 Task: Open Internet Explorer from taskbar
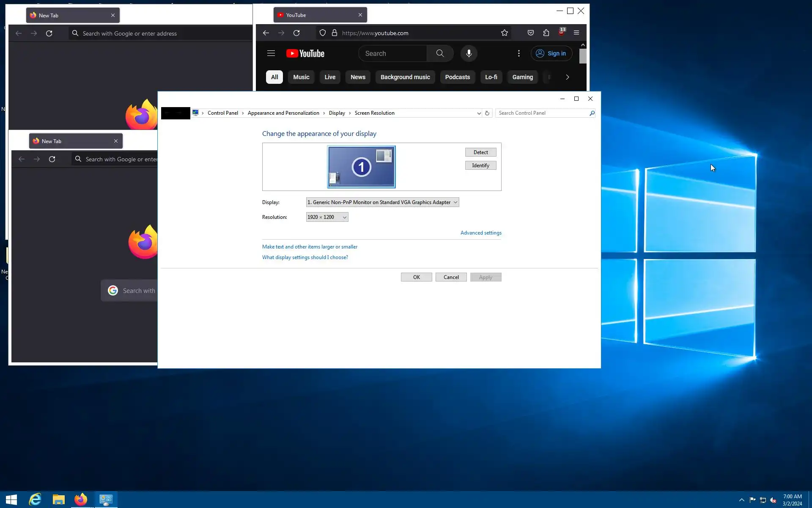click(x=35, y=500)
